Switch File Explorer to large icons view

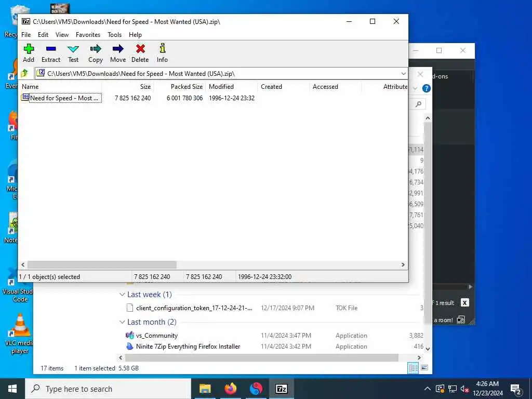[424, 368]
